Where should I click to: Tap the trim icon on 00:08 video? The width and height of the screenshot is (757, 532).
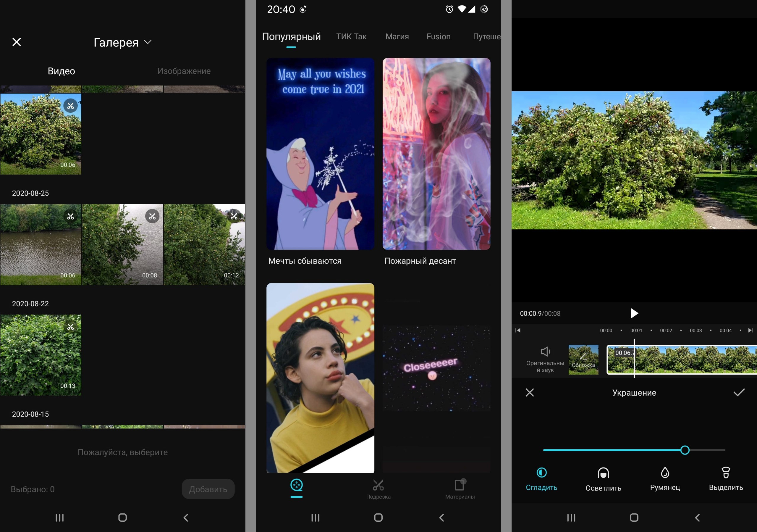click(x=152, y=216)
